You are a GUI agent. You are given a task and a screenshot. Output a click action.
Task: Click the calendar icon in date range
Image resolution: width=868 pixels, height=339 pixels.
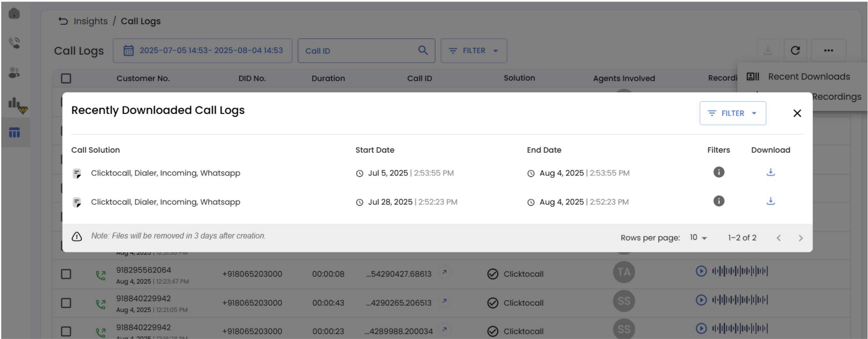click(x=128, y=50)
